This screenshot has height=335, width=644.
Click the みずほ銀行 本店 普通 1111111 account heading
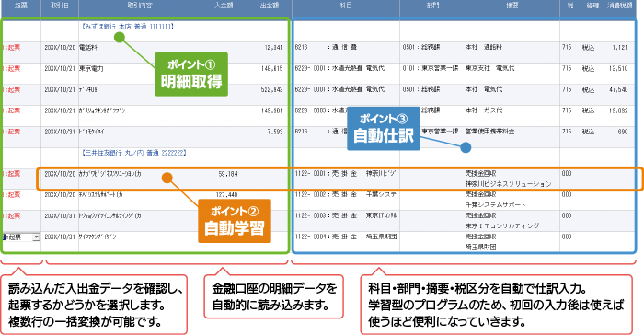click(x=128, y=27)
